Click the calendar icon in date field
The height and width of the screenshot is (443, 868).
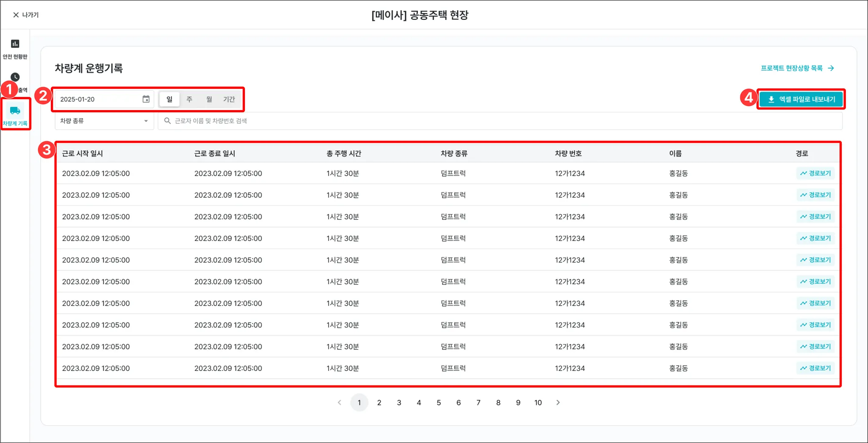coord(146,99)
